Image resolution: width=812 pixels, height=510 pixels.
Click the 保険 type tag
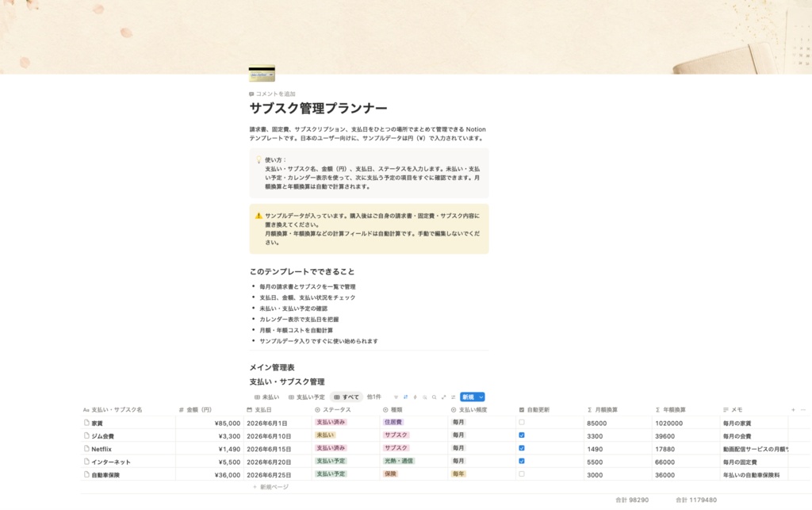(x=390, y=474)
